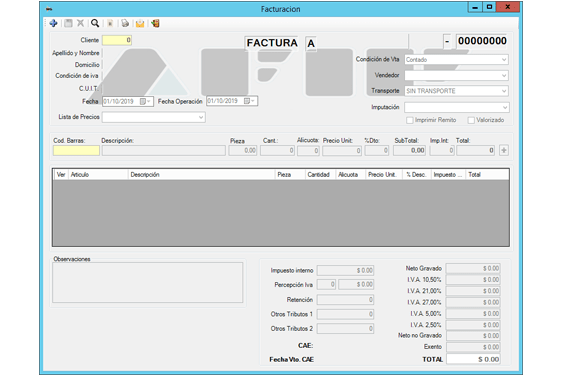Click the Retención input field
Screen dimensions: 563x375
tap(345, 300)
